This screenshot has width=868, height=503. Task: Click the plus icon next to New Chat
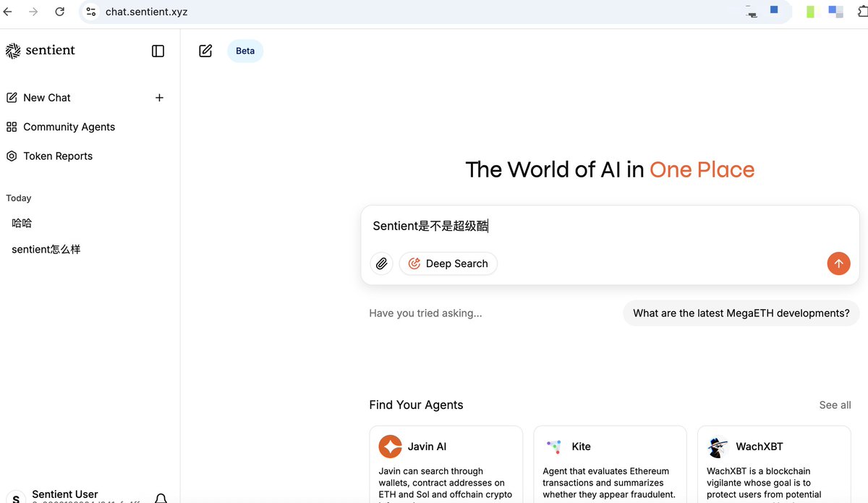pos(159,98)
